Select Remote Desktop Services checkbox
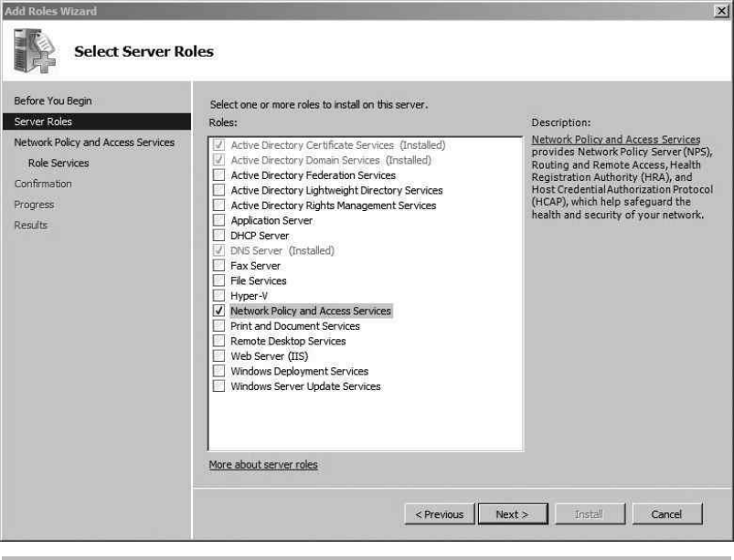The height and width of the screenshot is (560, 734). pos(218,341)
